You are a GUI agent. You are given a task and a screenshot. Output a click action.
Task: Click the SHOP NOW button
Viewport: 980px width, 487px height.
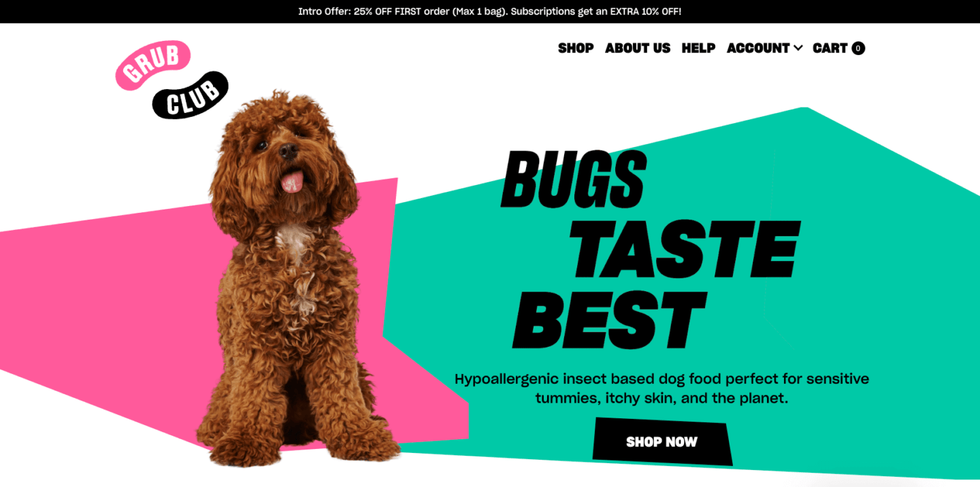[x=662, y=442]
